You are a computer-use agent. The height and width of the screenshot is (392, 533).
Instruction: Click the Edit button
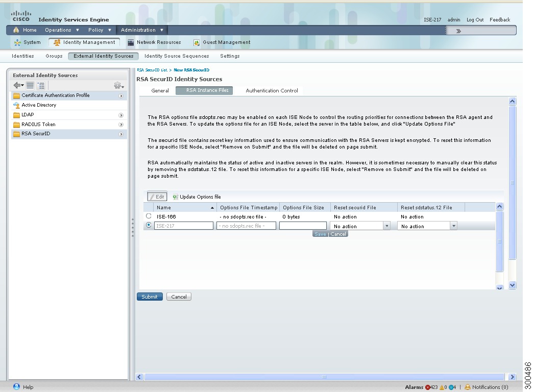point(157,197)
